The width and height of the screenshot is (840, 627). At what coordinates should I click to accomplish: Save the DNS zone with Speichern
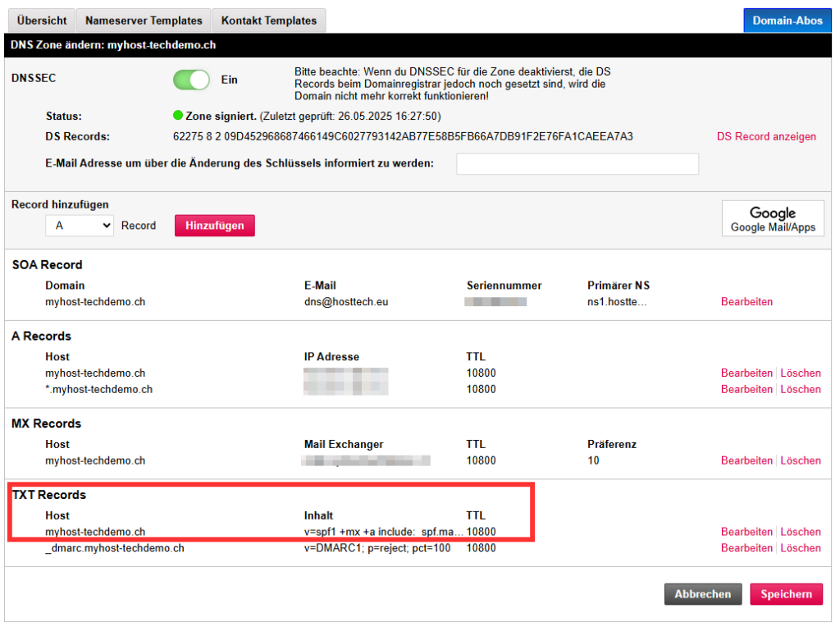[x=786, y=594]
